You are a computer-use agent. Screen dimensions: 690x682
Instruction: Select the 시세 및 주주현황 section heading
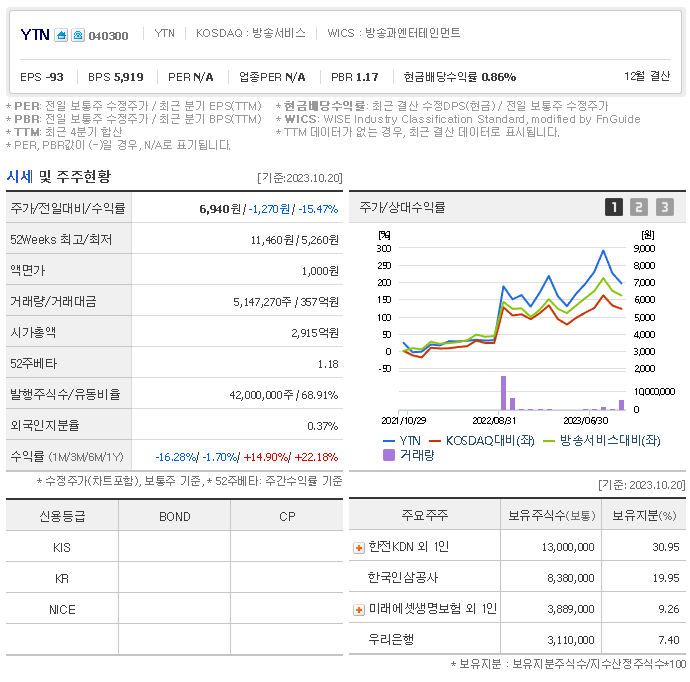59,176
